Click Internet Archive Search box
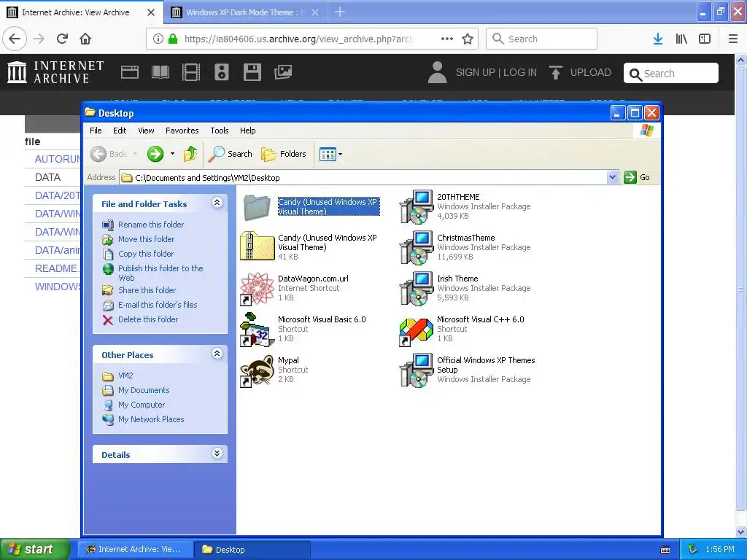This screenshot has width=747, height=560. tap(671, 74)
